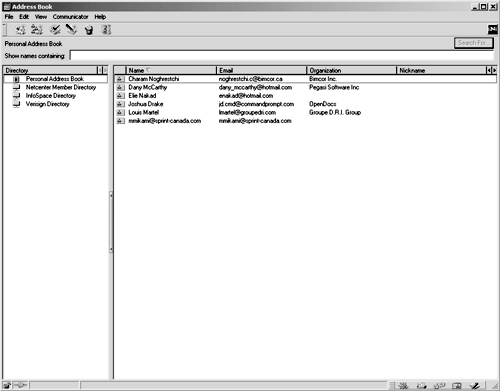500x391 pixels.
Task: Open the View menu
Action: 41,17
